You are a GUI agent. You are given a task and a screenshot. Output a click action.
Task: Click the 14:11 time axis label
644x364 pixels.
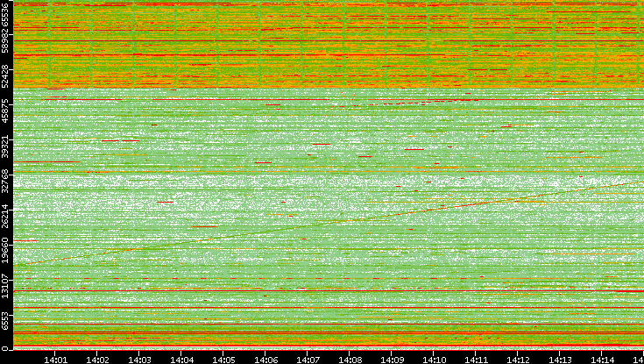click(x=476, y=360)
